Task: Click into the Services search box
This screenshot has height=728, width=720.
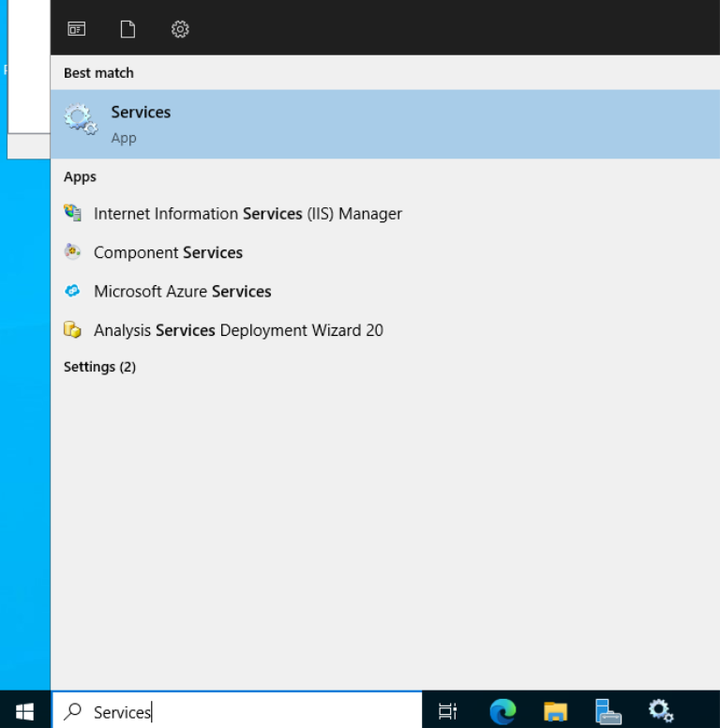Action: coord(237,710)
